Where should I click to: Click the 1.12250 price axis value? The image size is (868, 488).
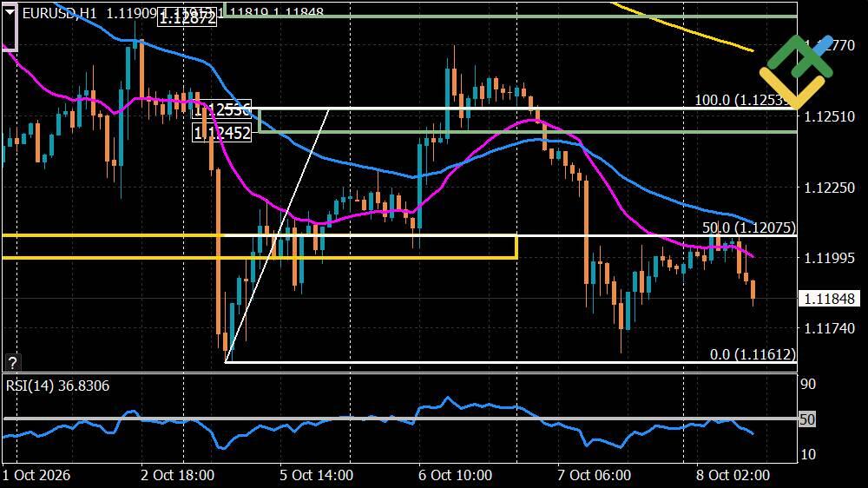coord(829,188)
